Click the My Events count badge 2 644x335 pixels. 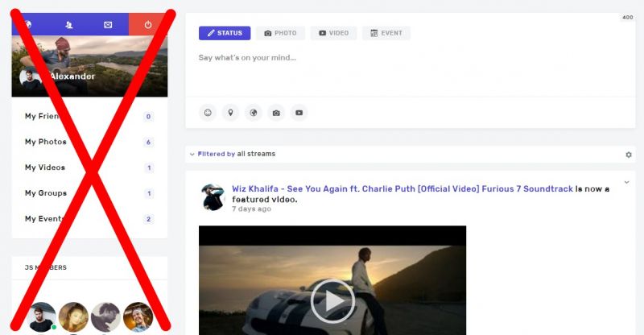pyautogui.click(x=149, y=219)
